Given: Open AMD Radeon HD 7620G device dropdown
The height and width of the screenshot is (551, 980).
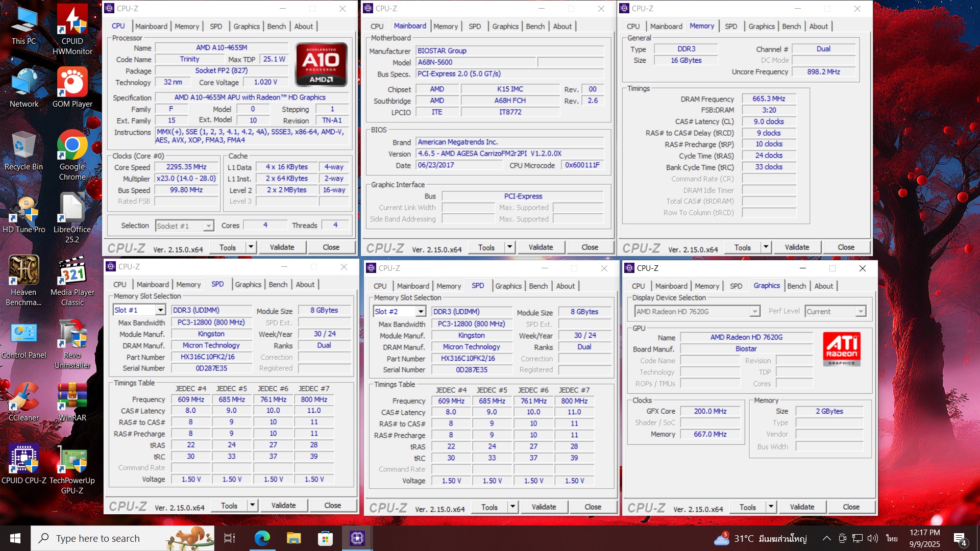Looking at the screenshot, I should (x=754, y=312).
